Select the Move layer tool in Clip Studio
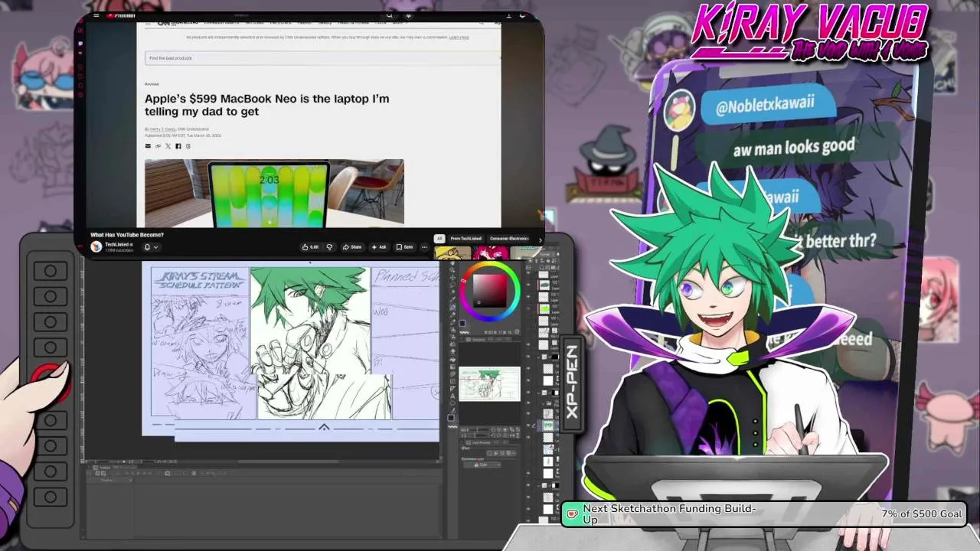This screenshot has width=980, height=551. pos(452,278)
